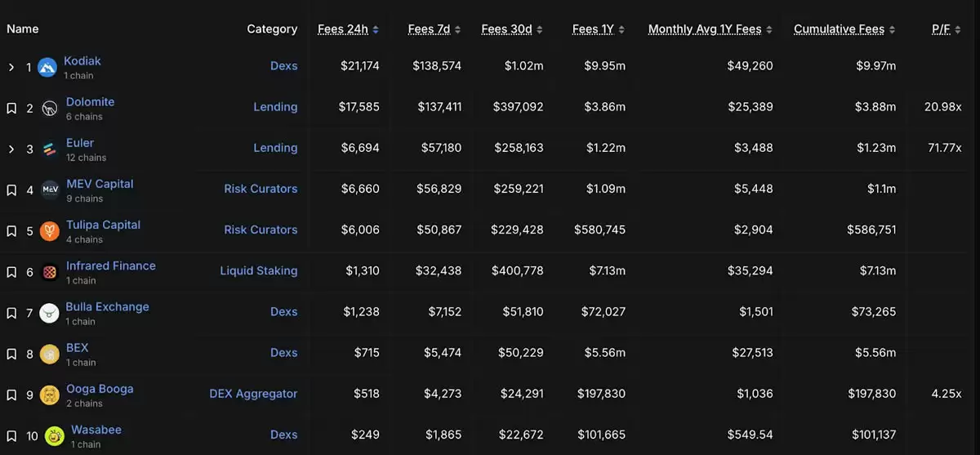This screenshot has width=980, height=455.
Task: Open the DEX Aggregator category link
Action: point(253,394)
